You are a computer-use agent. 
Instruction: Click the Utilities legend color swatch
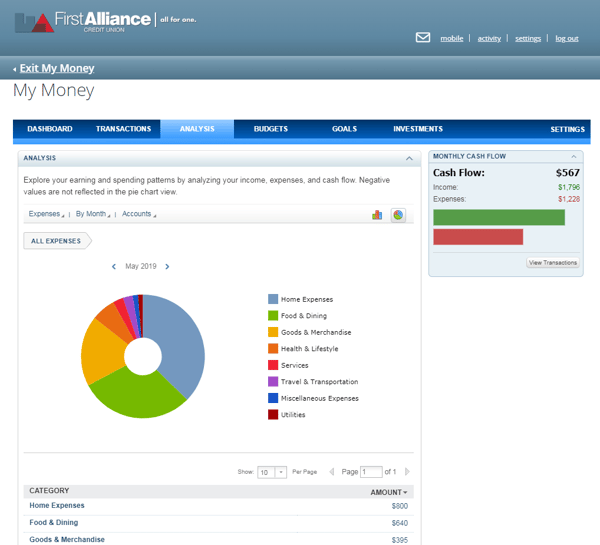click(273, 414)
